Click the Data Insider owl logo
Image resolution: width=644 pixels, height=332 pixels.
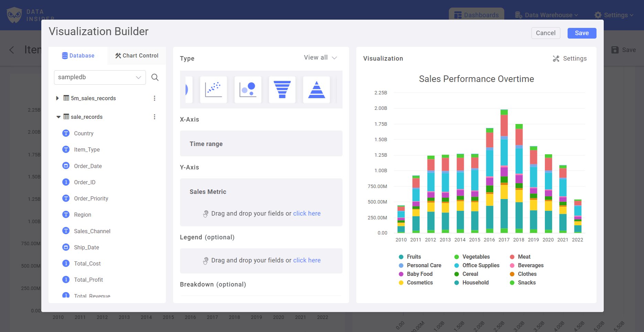[14, 15]
